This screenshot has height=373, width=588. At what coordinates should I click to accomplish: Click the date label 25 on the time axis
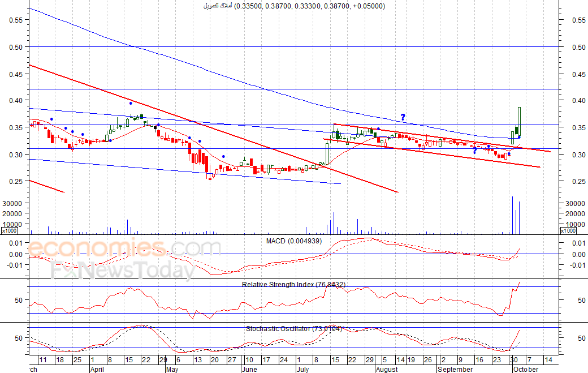coord(77,360)
